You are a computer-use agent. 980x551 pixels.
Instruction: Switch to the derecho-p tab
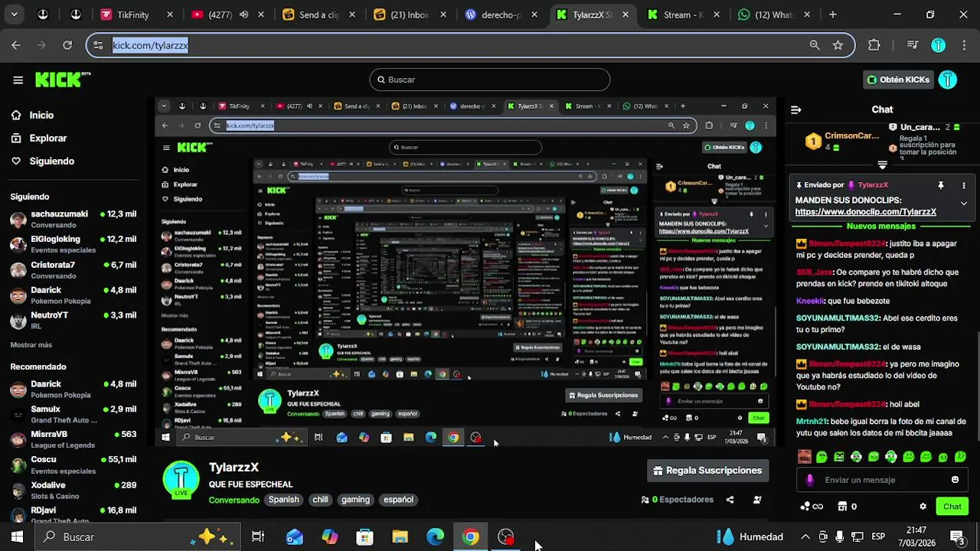click(501, 15)
